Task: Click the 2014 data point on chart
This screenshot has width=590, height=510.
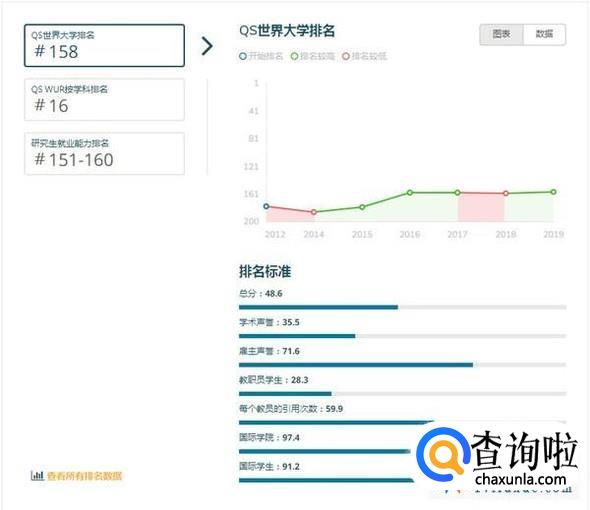Action: click(x=314, y=212)
